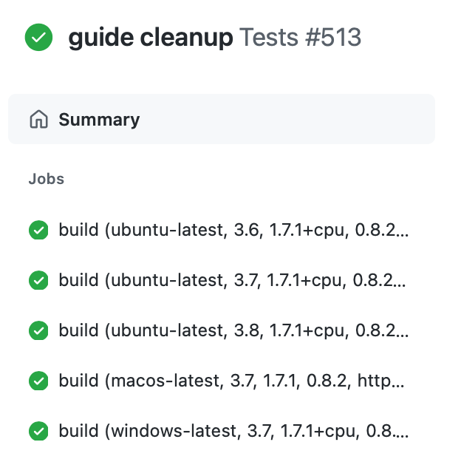The image size is (461, 476).
Task: Click the success check for ubuntu-latest 3.7 build
Action: (38, 280)
